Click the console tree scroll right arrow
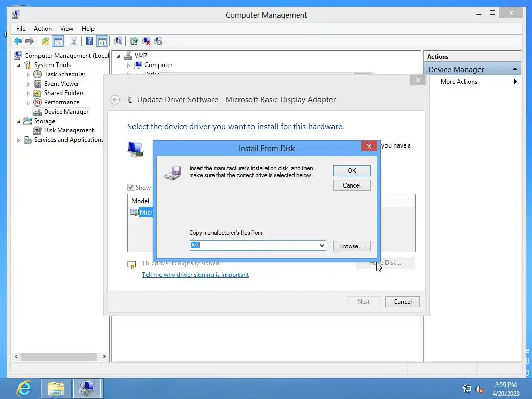 pyautogui.click(x=104, y=356)
